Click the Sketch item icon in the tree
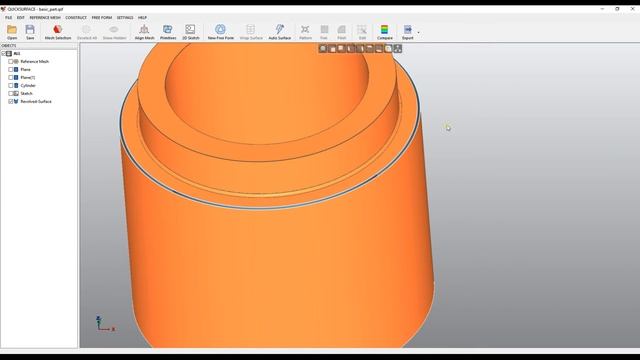 [x=16, y=93]
